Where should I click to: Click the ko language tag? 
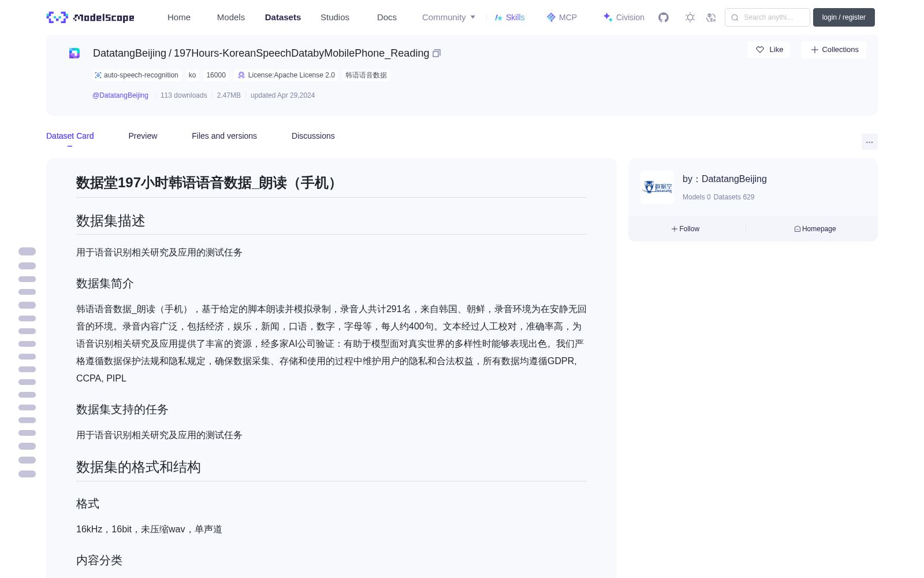(x=192, y=75)
